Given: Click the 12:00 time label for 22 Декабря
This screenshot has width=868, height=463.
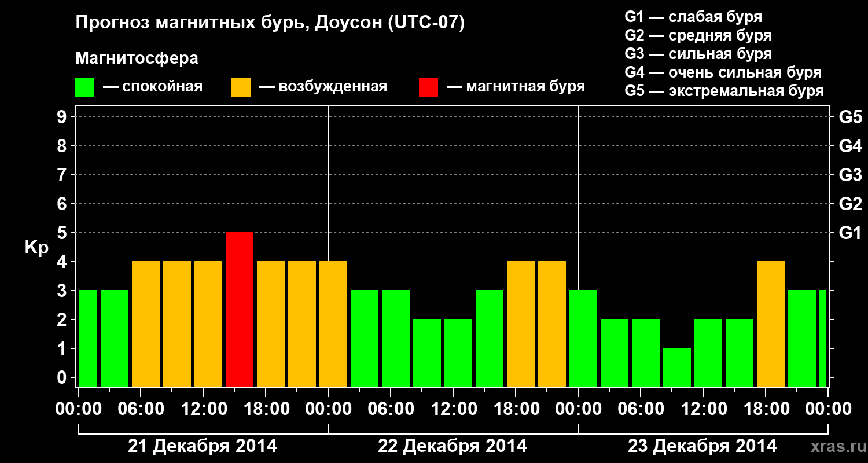Looking at the screenshot, I should (453, 409).
